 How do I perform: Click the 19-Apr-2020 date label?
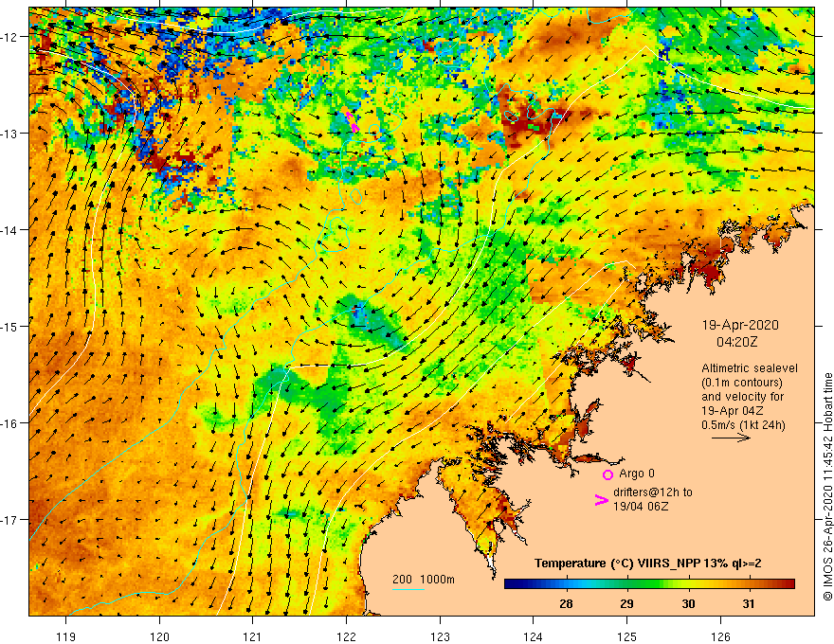740,325
